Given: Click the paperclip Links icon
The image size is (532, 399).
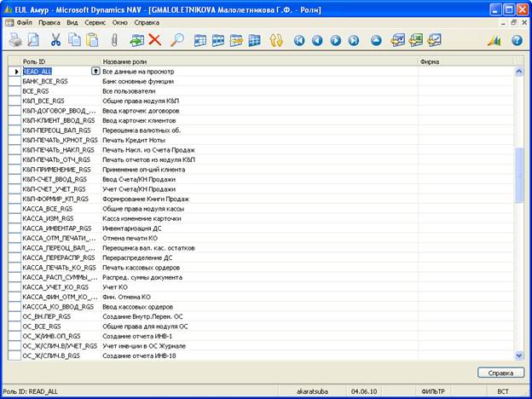Looking at the screenshot, I should (113, 40).
